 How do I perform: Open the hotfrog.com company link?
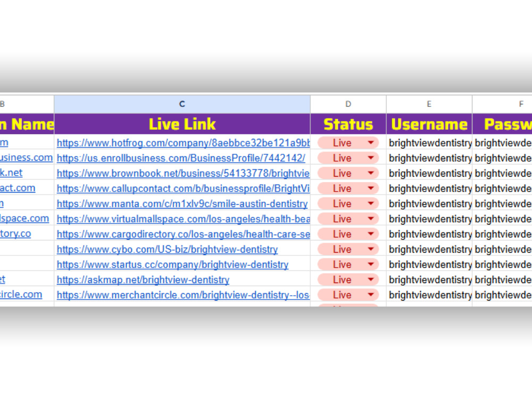point(183,143)
